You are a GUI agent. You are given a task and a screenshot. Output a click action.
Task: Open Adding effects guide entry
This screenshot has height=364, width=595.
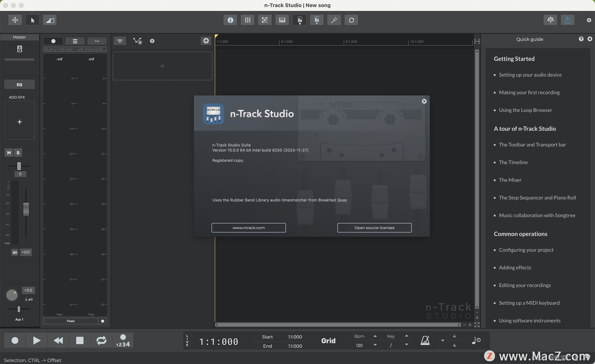[515, 267]
